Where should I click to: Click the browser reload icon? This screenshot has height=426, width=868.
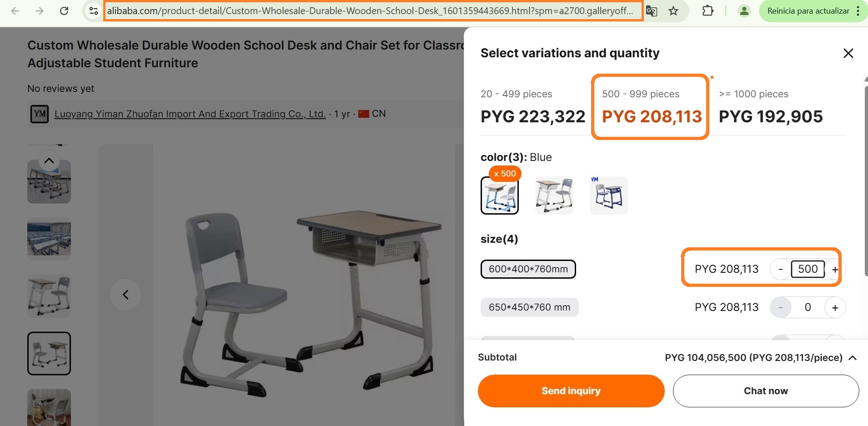click(64, 11)
